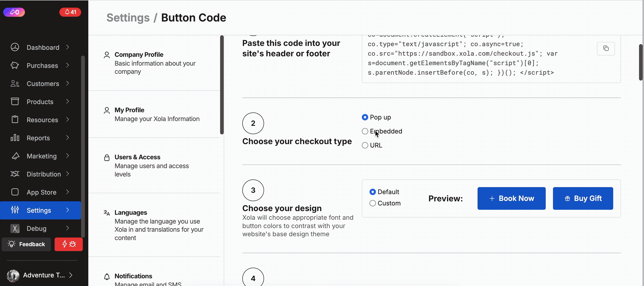Click the Users & Access lock icon
This screenshot has height=286, width=644.
107,158
